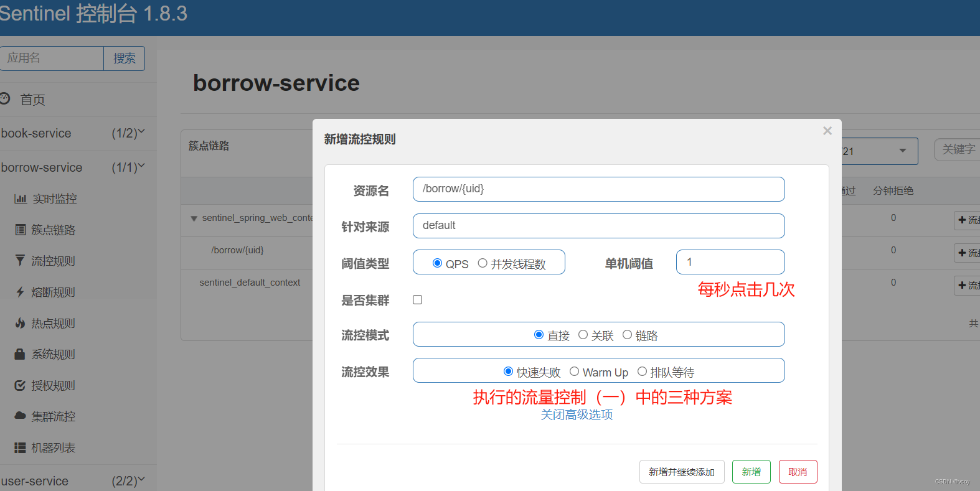Screen dimensions: 980x491
Task: Click the bar chart icon for 实时监控
Action: pyautogui.click(x=21, y=199)
